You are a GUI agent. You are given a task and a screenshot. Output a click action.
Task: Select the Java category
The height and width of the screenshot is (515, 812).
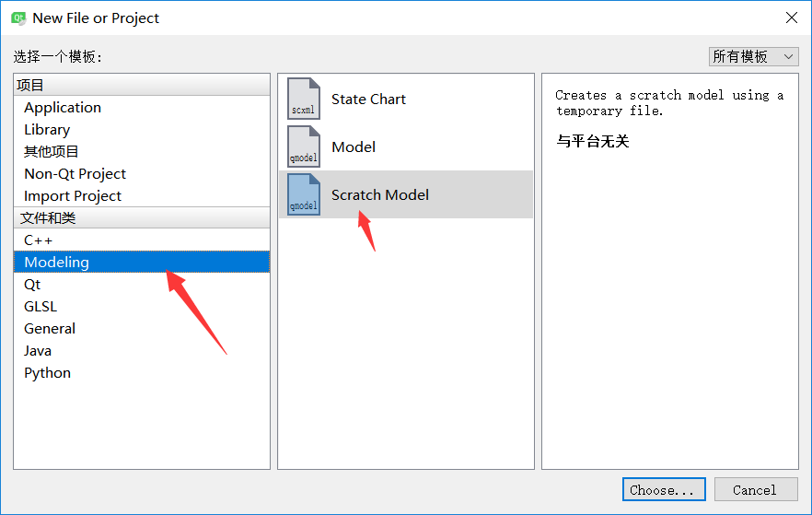142,351
